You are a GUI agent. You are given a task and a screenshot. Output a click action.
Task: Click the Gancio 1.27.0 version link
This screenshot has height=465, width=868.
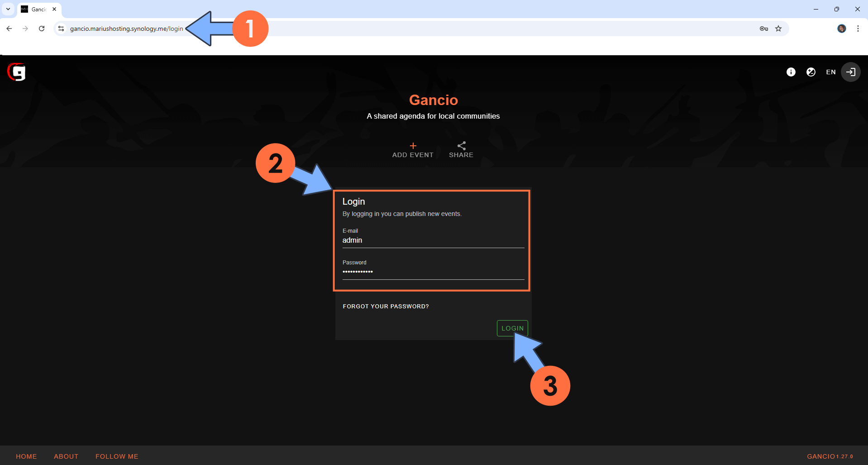pos(830,456)
